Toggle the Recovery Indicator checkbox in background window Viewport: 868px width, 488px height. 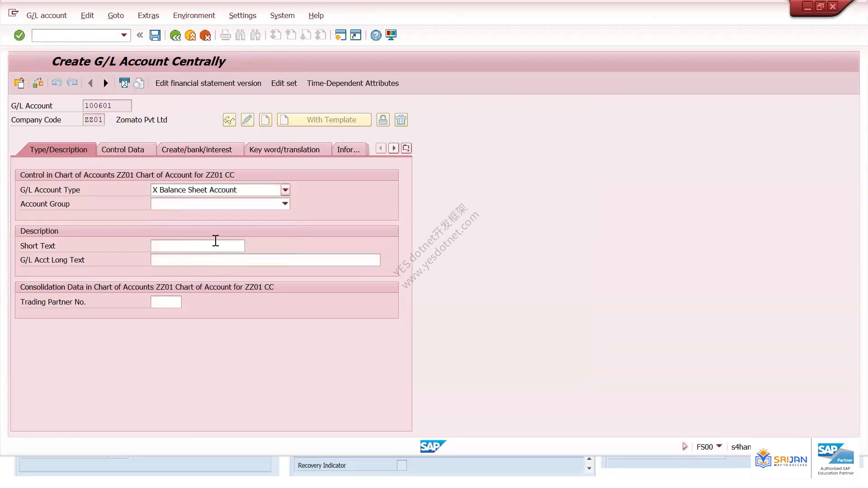[401, 465]
